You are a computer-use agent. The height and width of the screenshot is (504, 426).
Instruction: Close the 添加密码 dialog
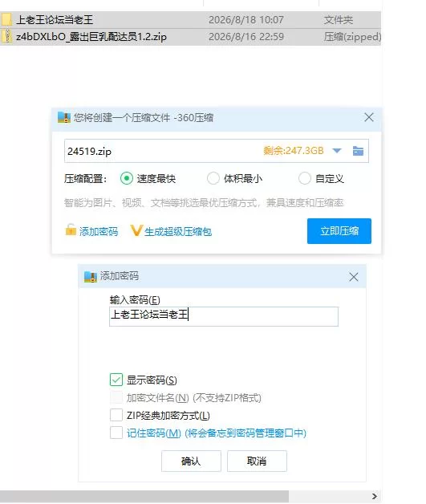point(354,277)
